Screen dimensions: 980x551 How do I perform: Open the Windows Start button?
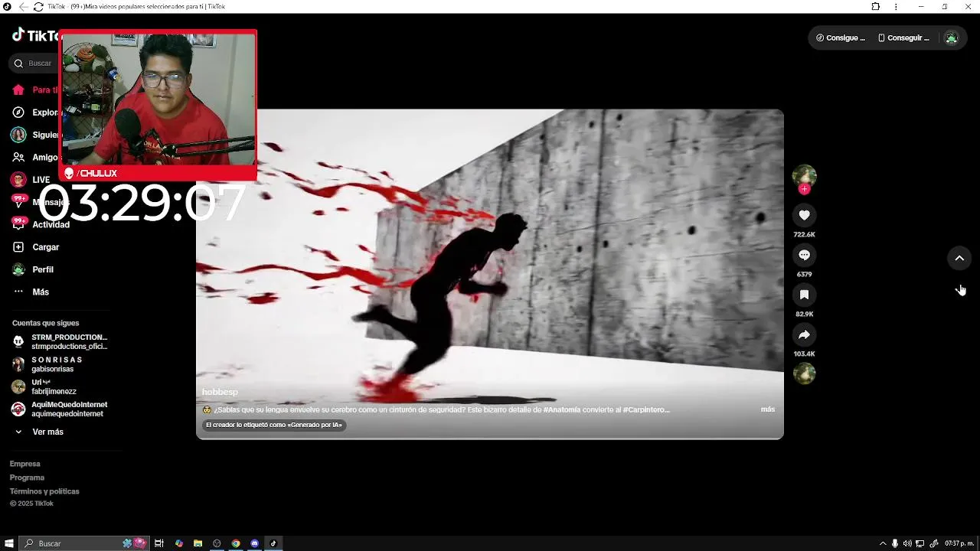[9, 543]
